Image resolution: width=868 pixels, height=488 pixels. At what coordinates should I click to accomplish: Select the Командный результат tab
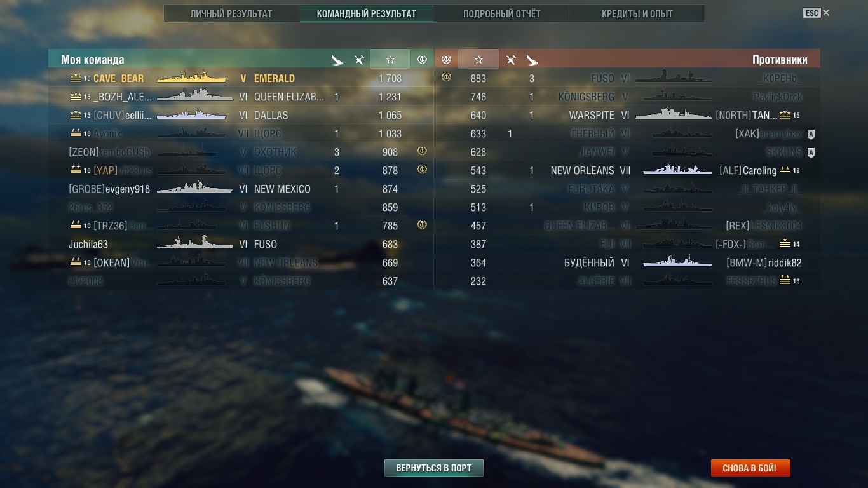[367, 13]
